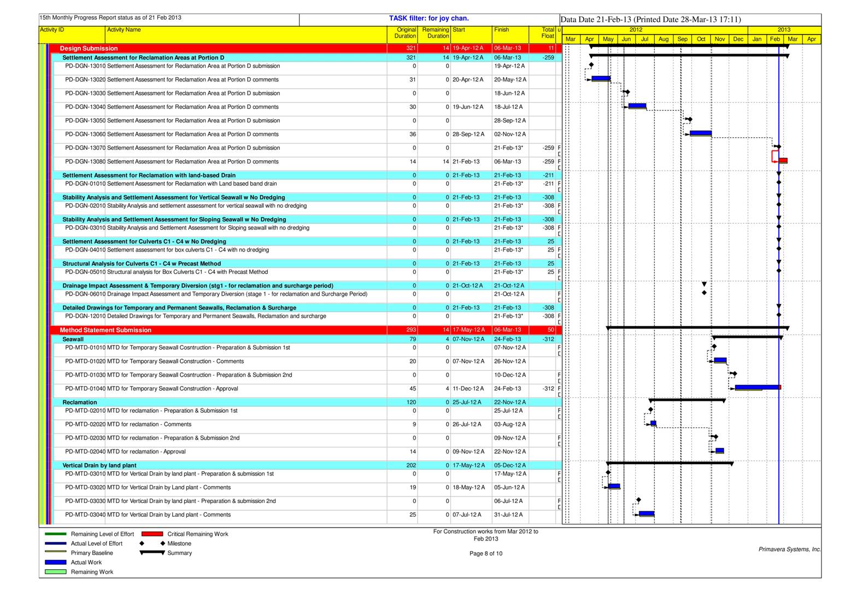The height and width of the screenshot is (614, 868).
Task: Click the Critical Remaining Work legend swatch
Action: (153, 534)
